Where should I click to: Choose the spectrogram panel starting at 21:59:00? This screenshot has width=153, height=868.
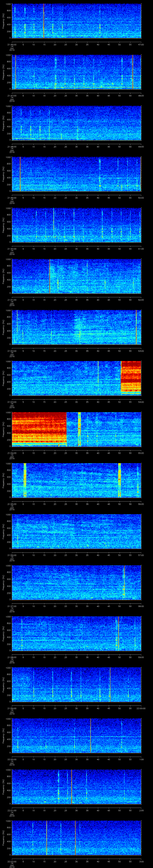(x=76, y=685)
